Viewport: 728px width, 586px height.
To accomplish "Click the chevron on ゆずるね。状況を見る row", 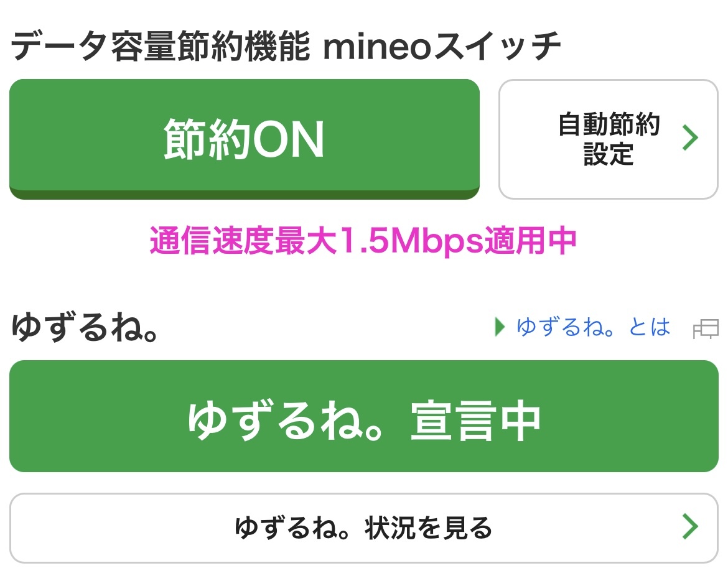I will (690, 526).
